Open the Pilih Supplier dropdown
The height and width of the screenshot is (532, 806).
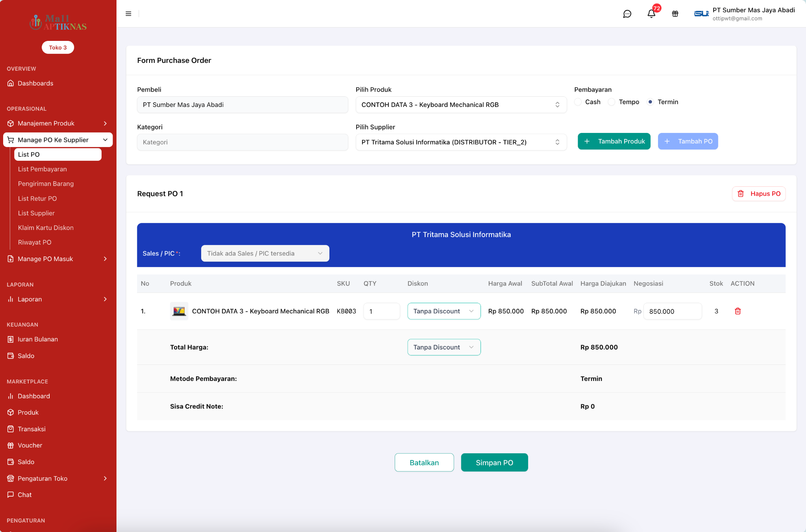point(461,142)
